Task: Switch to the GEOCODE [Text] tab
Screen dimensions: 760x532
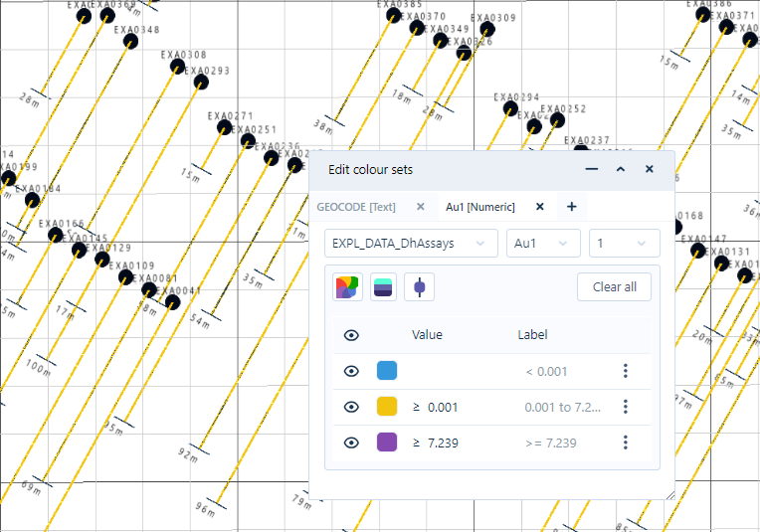Action: tap(356, 207)
